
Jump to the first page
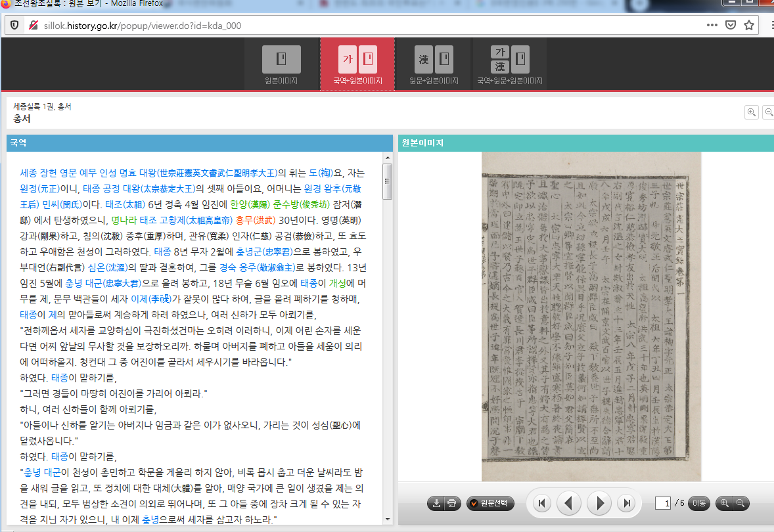click(x=541, y=504)
